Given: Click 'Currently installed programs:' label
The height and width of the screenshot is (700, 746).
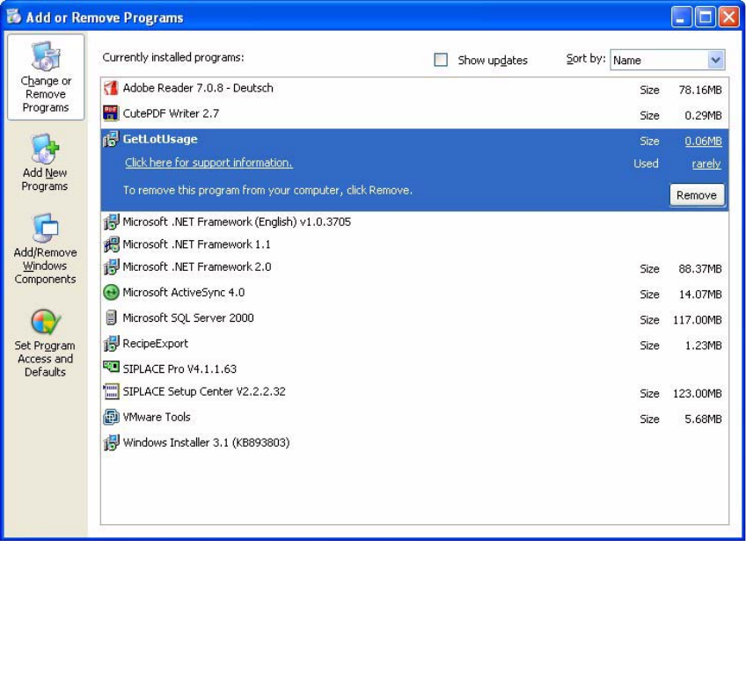Looking at the screenshot, I should [x=173, y=57].
